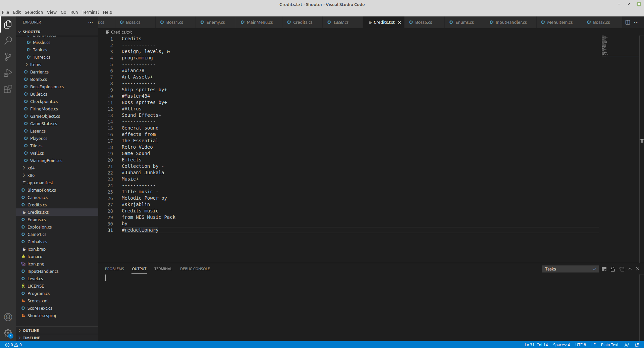Expand the OUTLINE section
The image size is (644, 348).
click(31, 331)
